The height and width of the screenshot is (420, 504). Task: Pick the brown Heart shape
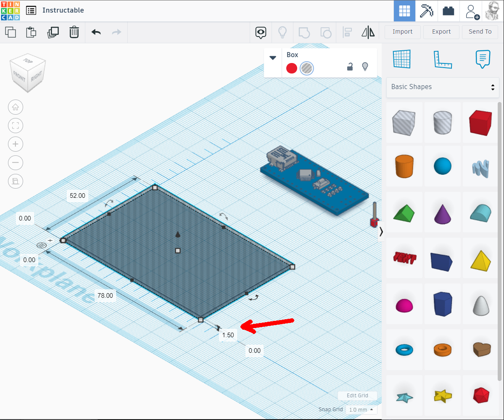point(480,349)
